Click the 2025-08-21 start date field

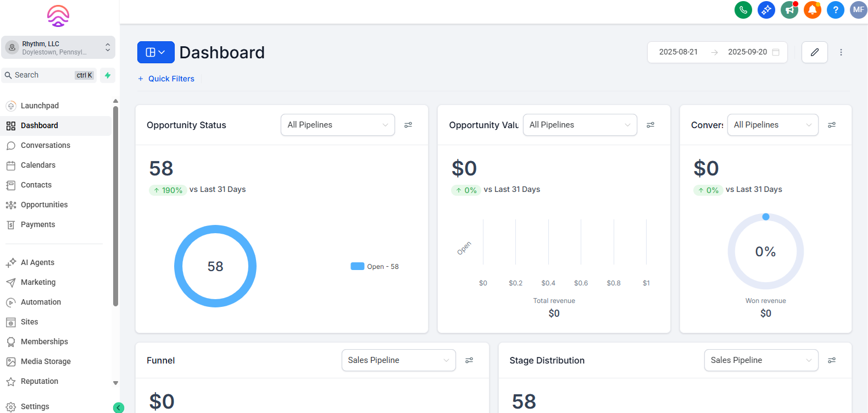click(x=678, y=52)
